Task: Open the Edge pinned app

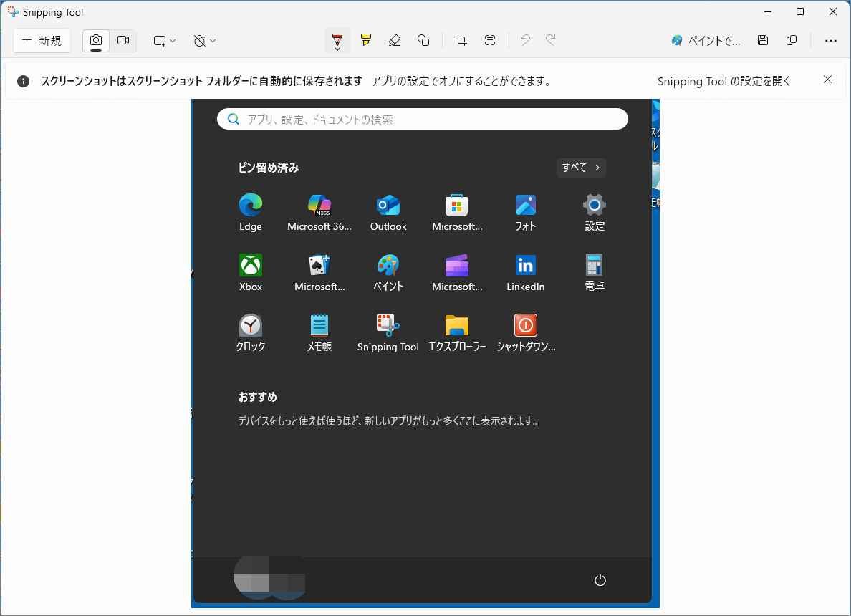Action: 251,213
